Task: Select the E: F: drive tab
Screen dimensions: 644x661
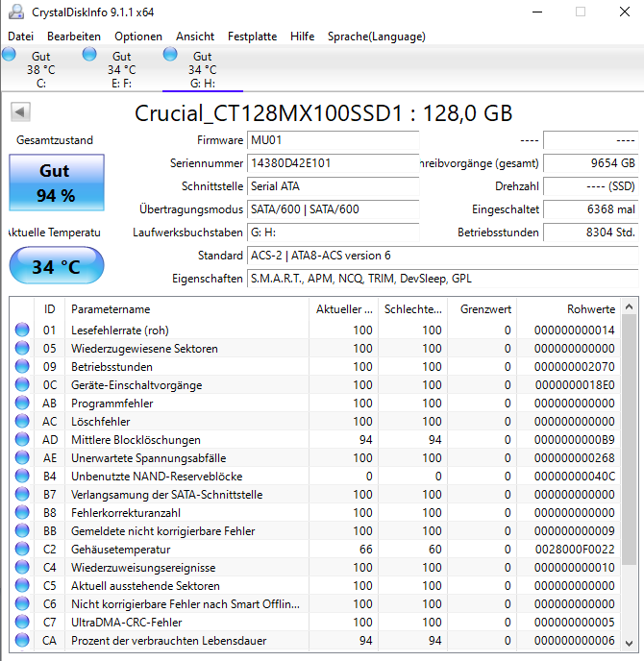Action: [121, 69]
